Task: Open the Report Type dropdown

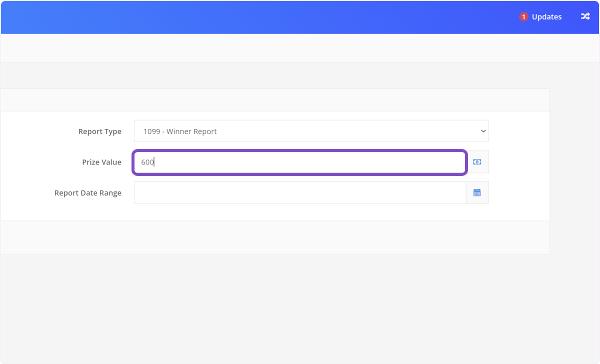Action: (311, 131)
